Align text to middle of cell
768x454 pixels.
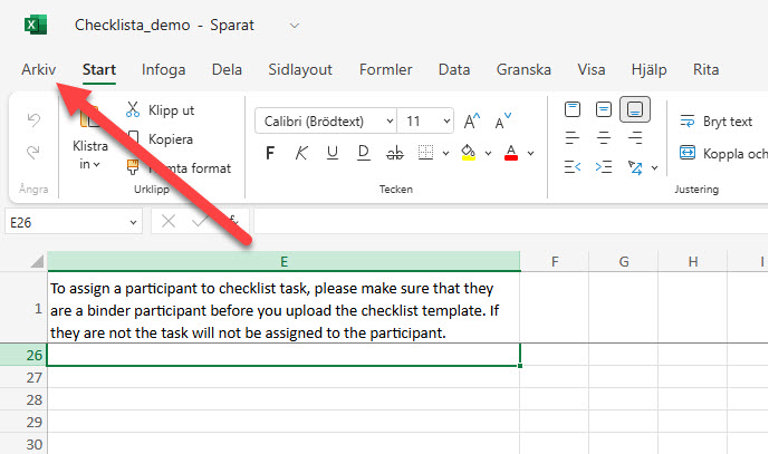pyautogui.click(x=603, y=109)
